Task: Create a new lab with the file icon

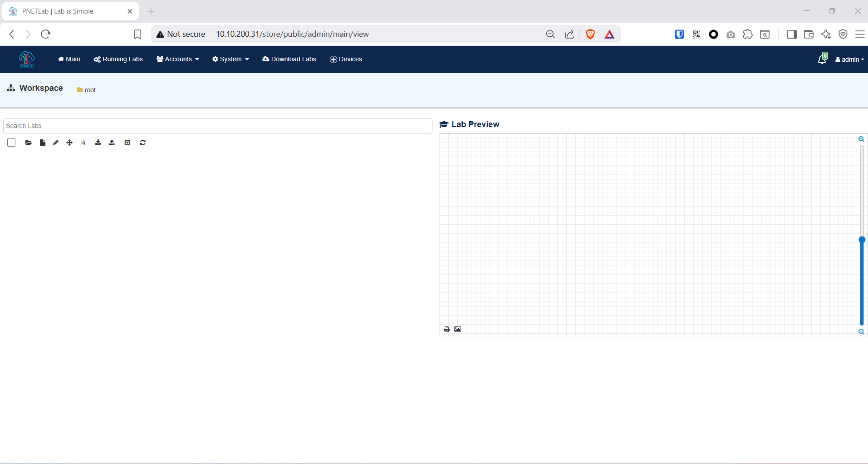Action: [x=42, y=143]
